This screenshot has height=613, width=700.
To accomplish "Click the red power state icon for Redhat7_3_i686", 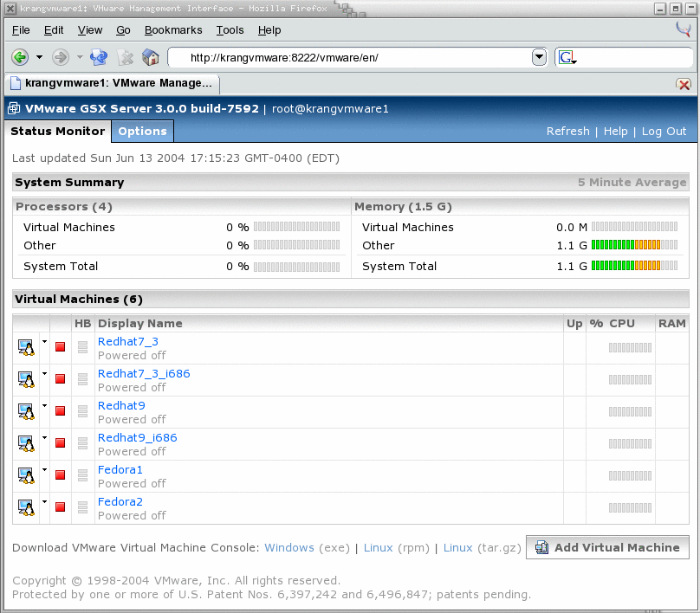I will coord(61,378).
